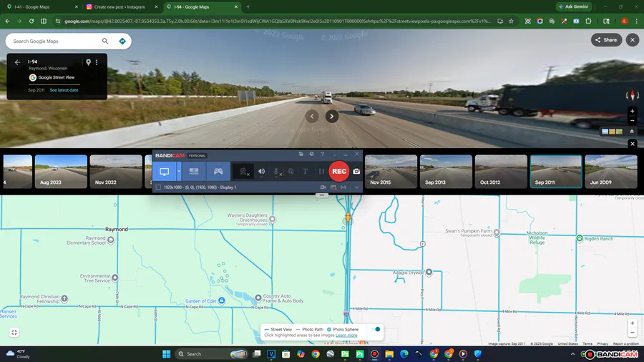Select Bandicam HDMI device recording mode
This screenshot has height=362, width=644.
[194, 172]
